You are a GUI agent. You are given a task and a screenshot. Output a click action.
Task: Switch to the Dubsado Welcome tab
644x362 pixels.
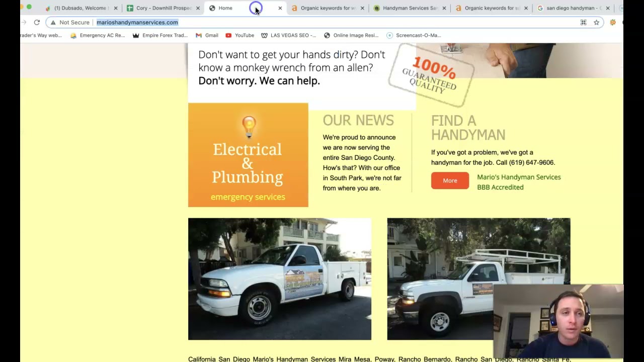coord(82,8)
